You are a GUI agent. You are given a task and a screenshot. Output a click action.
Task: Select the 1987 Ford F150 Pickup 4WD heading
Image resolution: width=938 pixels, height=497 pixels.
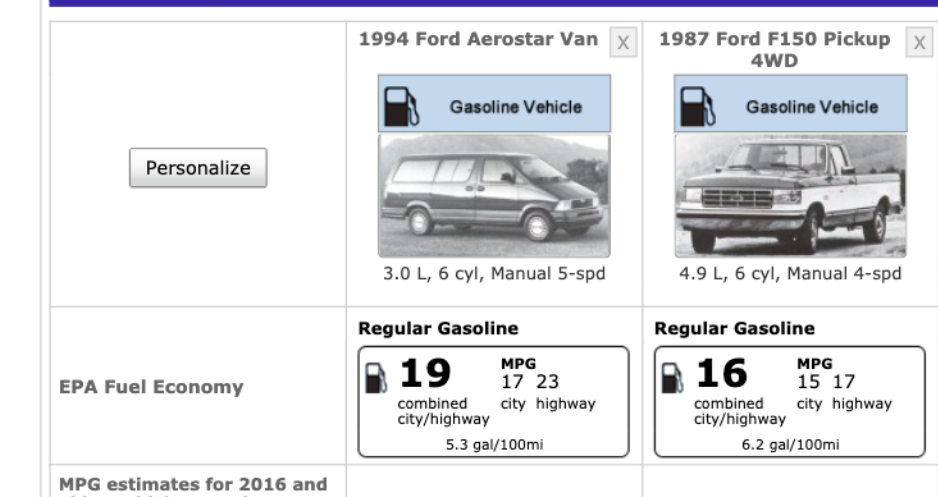coord(774,50)
